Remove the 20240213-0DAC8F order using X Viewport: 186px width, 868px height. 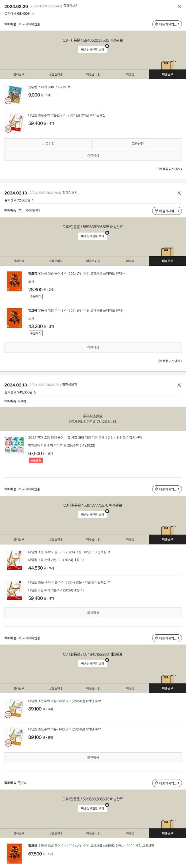point(179,385)
